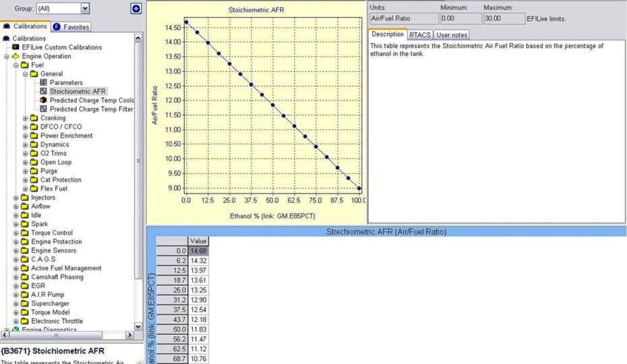627x364 pixels.
Task: Click the Torque Model folder icon
Action: 25,312
